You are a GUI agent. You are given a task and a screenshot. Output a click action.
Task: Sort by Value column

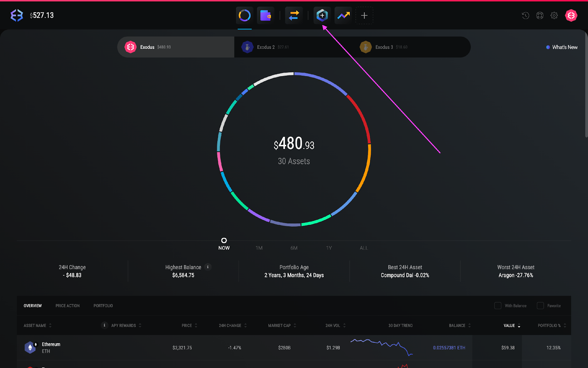pyautogui.click(x=512, y=326)
